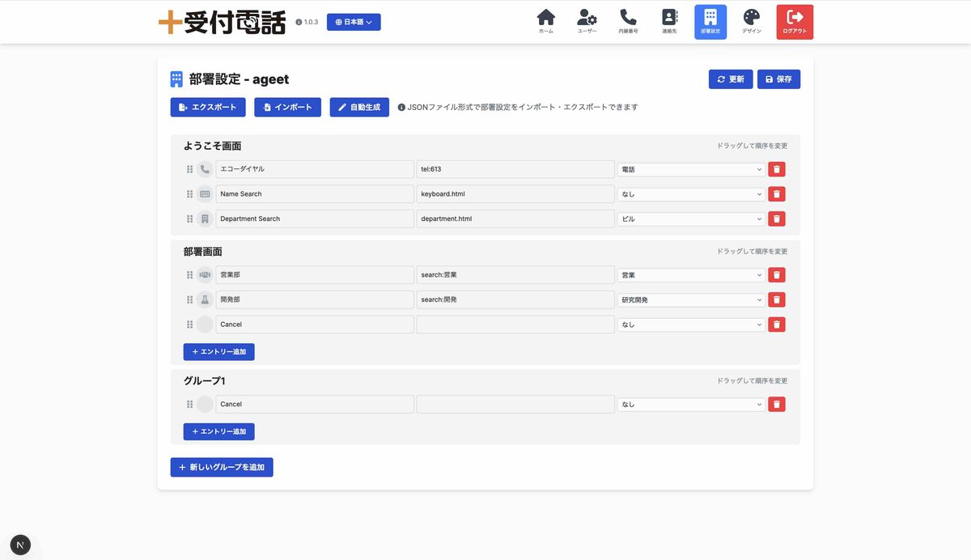Click the handshake icon beside 営業部
The image size is (971, 560).
pyautogui.click(x=205, y=275)
